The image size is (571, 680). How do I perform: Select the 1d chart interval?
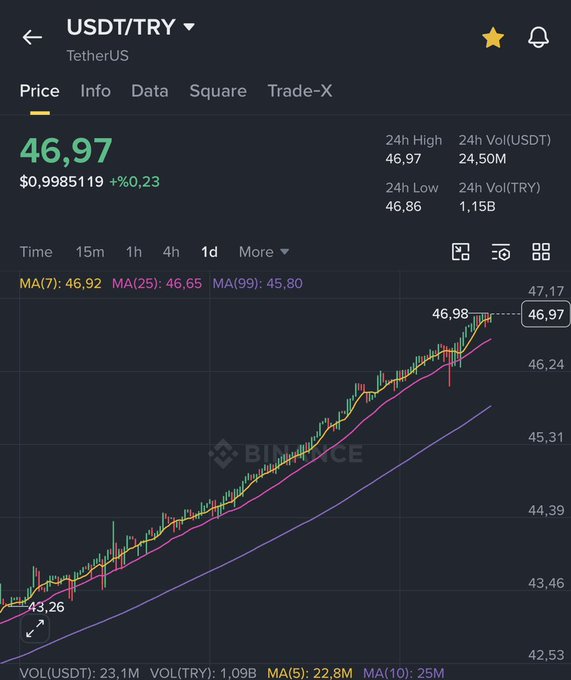(x=209, y=252)
